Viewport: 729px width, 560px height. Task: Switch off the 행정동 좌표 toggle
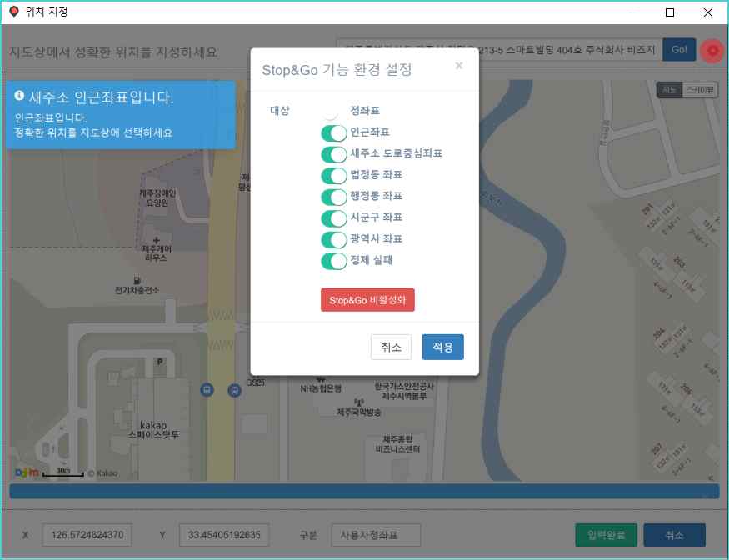[334, 197]
